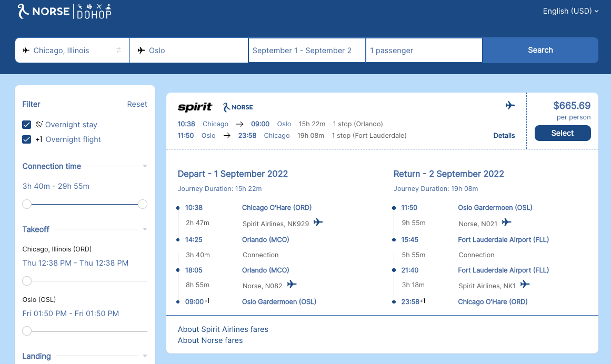Collapse the Takeoff filter section

(145, 229)
